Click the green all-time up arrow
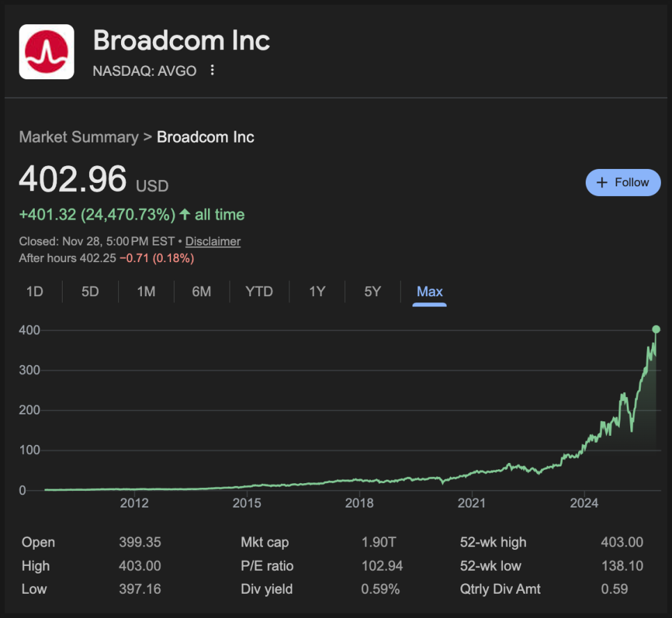This screenshot has height=618, width=672. 185,215
